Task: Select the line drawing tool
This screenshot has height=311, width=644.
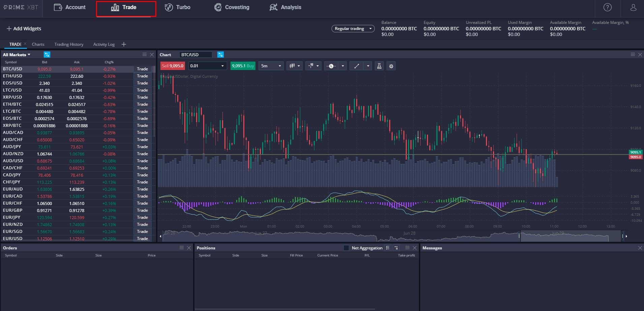Action: pos(356,66)
